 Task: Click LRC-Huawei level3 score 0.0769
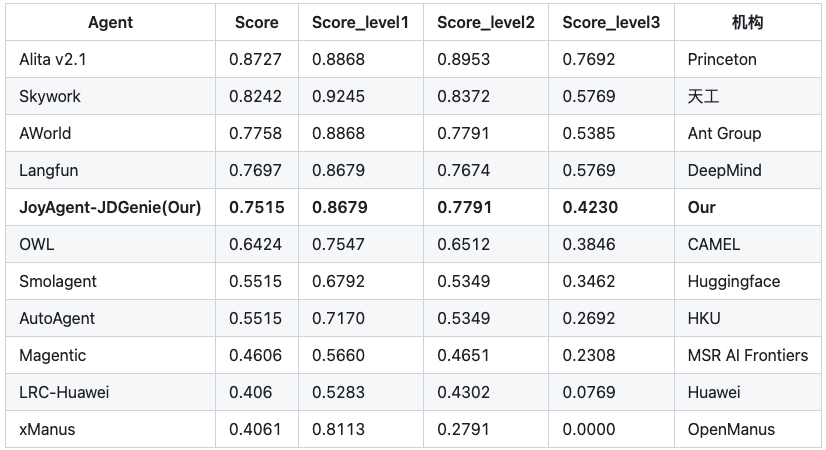588,392
